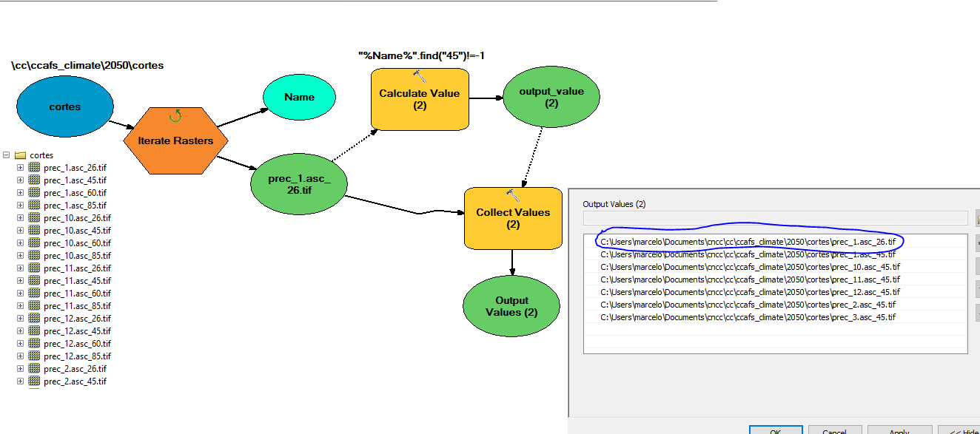Viewport: 980px width, 434px height.
Task: Click OK in the Output Values dialog
Action: tap(776, 430)
